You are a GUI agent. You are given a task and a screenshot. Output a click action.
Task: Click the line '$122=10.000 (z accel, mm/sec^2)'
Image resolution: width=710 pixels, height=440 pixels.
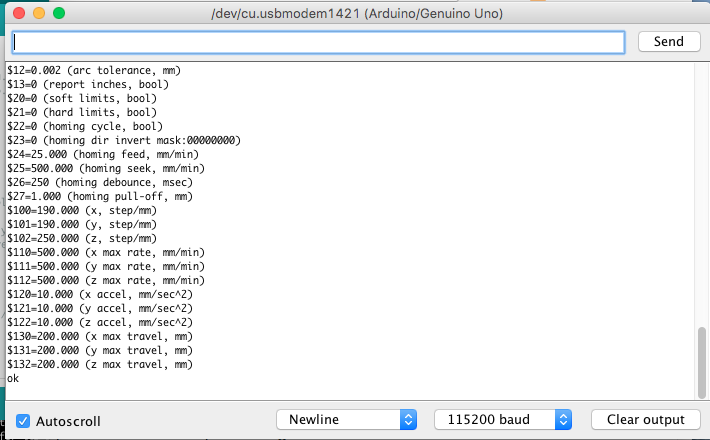(x=100, y=323)
